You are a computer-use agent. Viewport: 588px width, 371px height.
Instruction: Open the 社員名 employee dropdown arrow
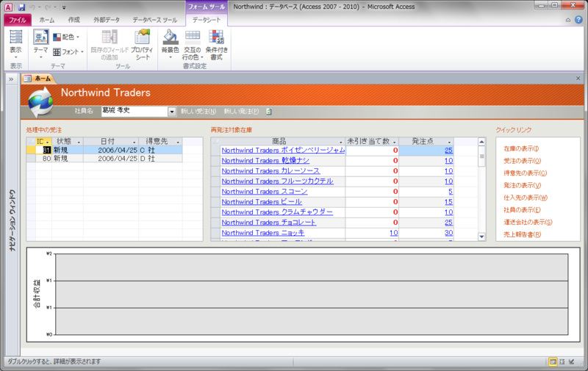coord(172,112)
